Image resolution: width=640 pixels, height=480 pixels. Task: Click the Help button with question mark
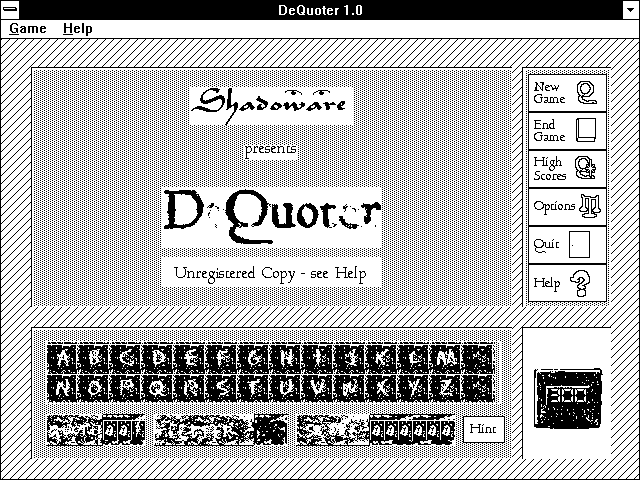(567, 283)
